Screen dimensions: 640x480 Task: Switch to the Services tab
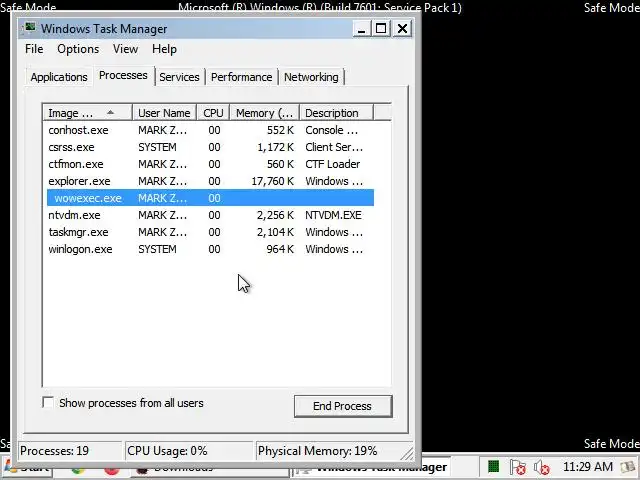click(179, 77)
